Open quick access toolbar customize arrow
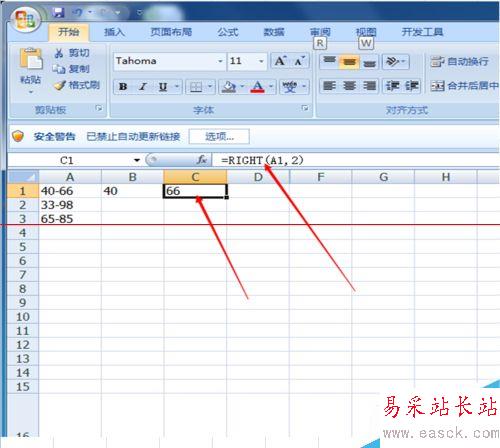 [x=140, y=13]
